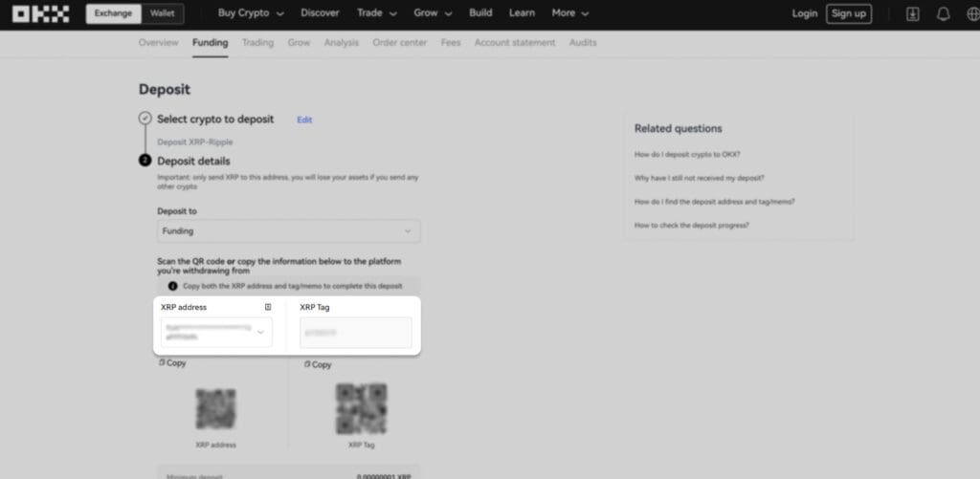The height and width of the screenshot is (479, 980).
Task: Click the XRP address QR code
Action: (x=215, y=409)
